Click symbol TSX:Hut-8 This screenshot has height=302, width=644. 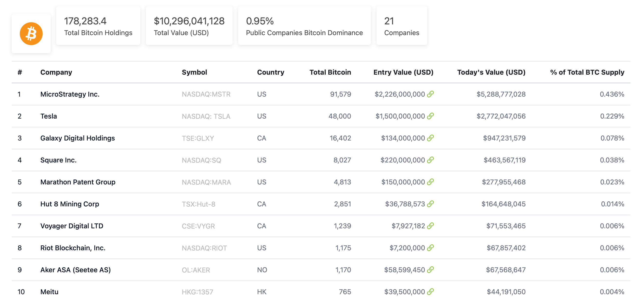pos(199,204)
